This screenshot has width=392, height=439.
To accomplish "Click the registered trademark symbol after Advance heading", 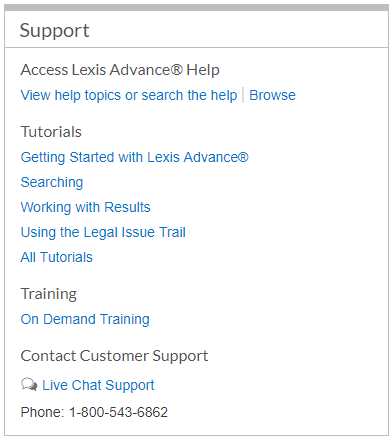I will 177,70.
